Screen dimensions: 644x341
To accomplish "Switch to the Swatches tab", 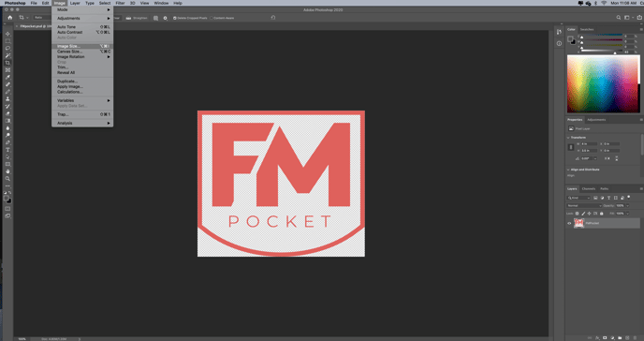I will [587, 29].
